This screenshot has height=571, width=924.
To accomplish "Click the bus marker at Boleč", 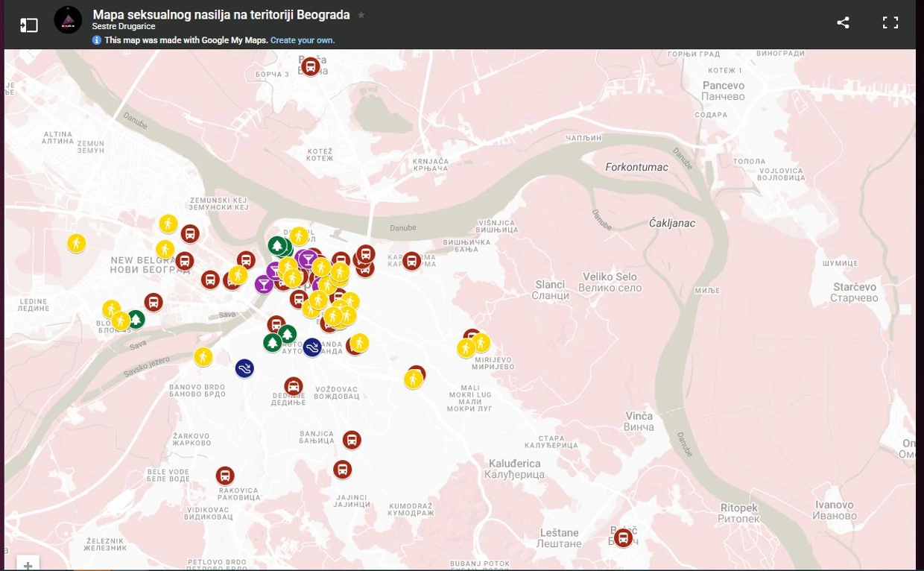I will click(623, 537).
